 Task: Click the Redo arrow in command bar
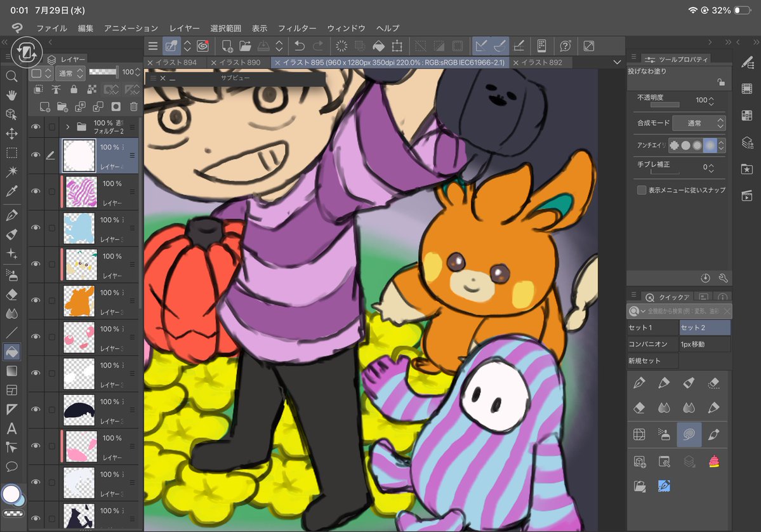(x=319, y=46)
